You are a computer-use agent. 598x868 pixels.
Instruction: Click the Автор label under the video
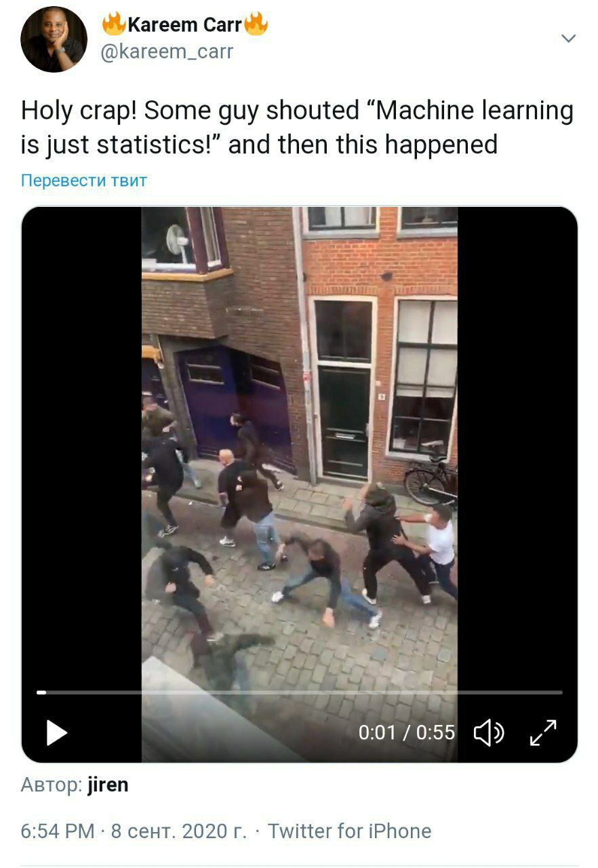(52, 785)
